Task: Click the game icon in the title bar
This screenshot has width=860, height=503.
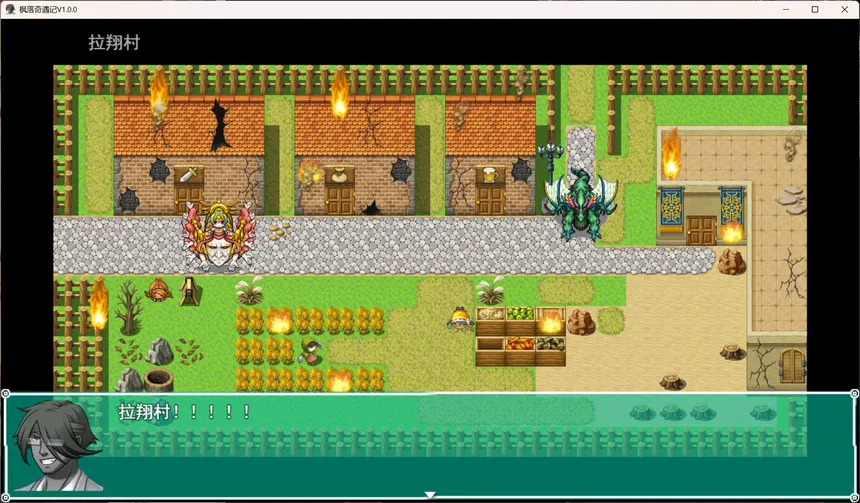Action: 10,9
